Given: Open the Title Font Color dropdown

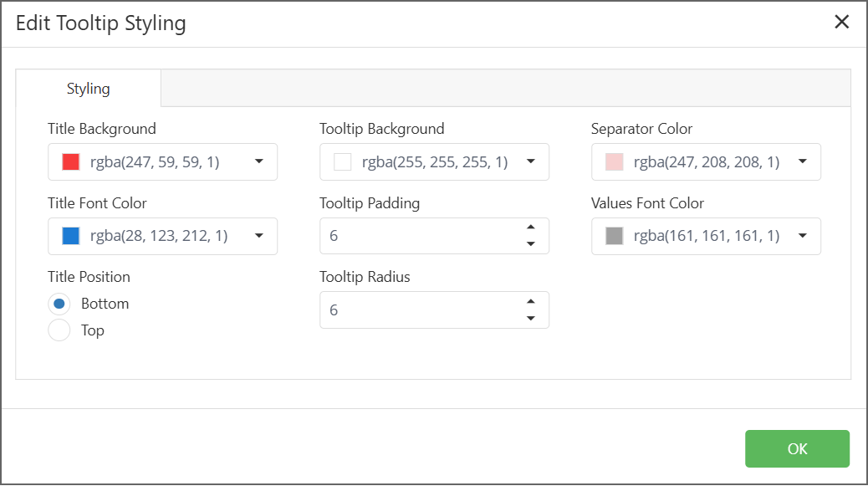Looking at the screenshot, I should pyautogui.click(x=259, y=236).
